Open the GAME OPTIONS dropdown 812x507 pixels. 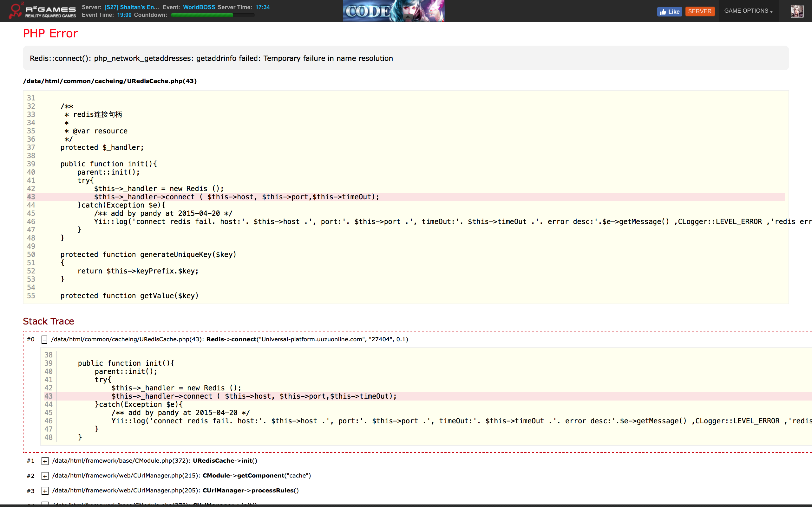click(748, 11)
